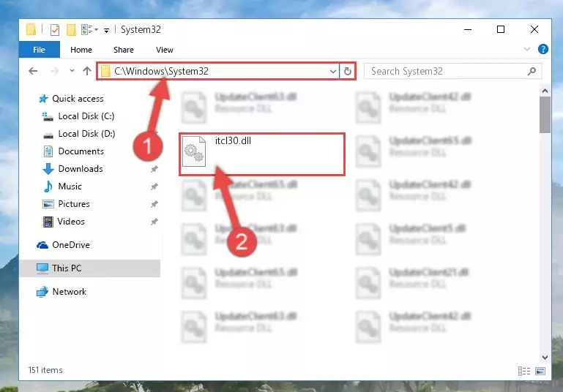Click the scrollbar down arrow
Image resolution: width=563 pixels, height=392 pixels.
tap(545, 357)
